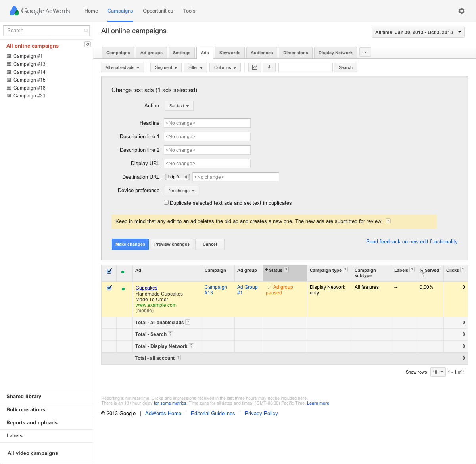
Task: Click the Headline input field
Action: point(207,123)
